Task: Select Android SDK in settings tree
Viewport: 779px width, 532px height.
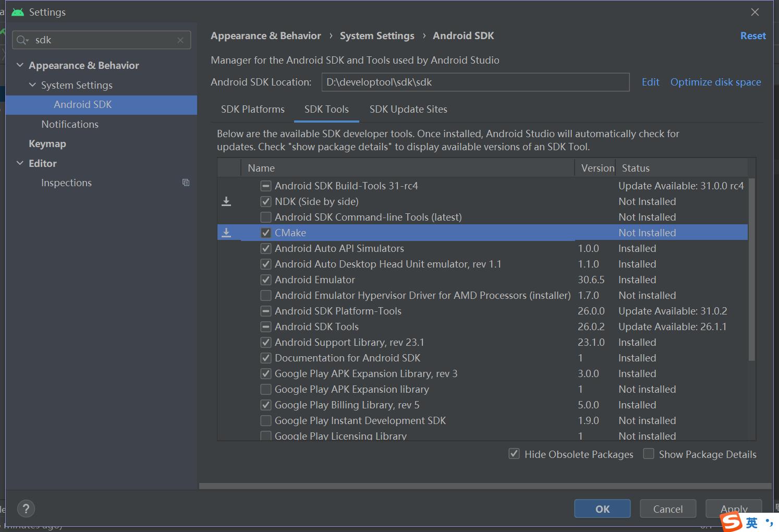Action: pos(101,105)
